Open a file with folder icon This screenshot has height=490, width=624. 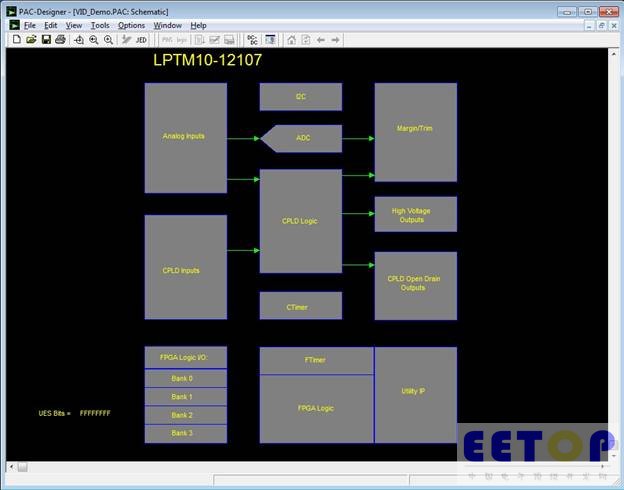point(31,39)
